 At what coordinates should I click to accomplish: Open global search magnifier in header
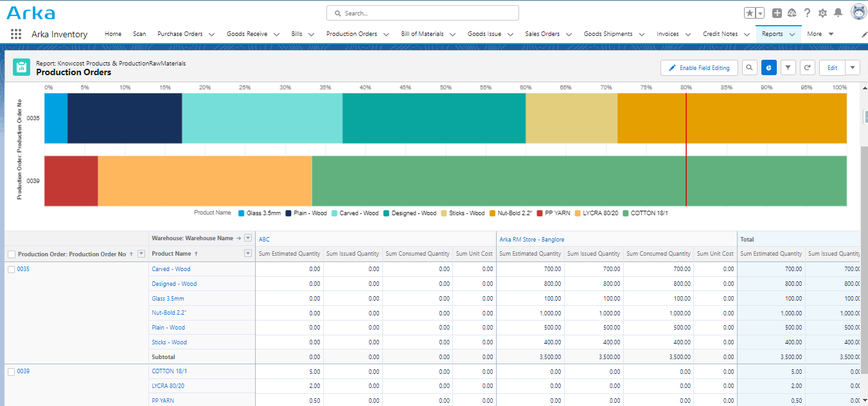tap(337, 13)
